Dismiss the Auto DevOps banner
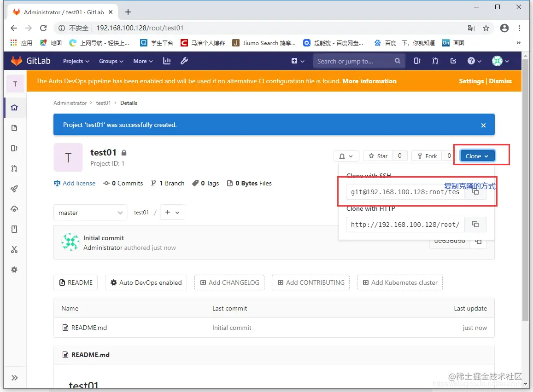533x392 pixels. pos(500,81)
